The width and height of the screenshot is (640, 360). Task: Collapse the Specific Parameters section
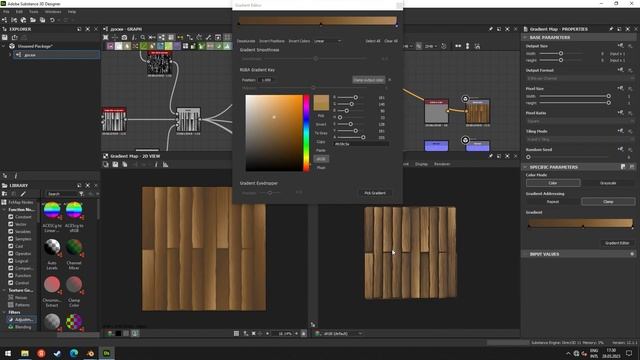pos(525,167)
